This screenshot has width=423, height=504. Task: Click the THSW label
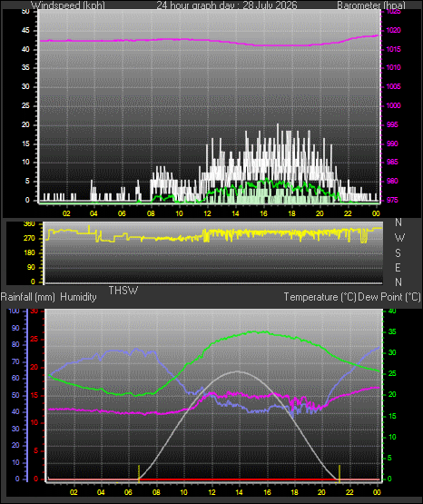[x=123, y=291]
